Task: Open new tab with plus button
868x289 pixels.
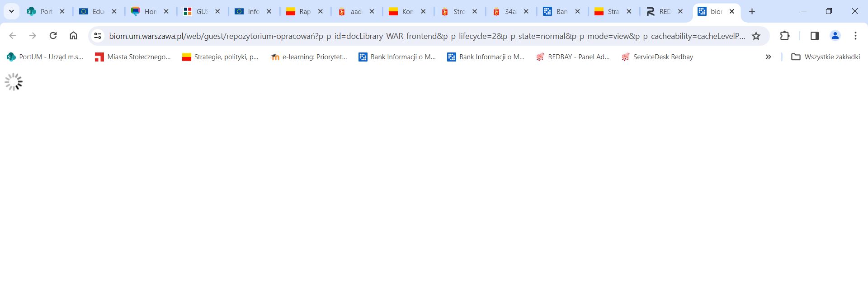Action: 752,11
